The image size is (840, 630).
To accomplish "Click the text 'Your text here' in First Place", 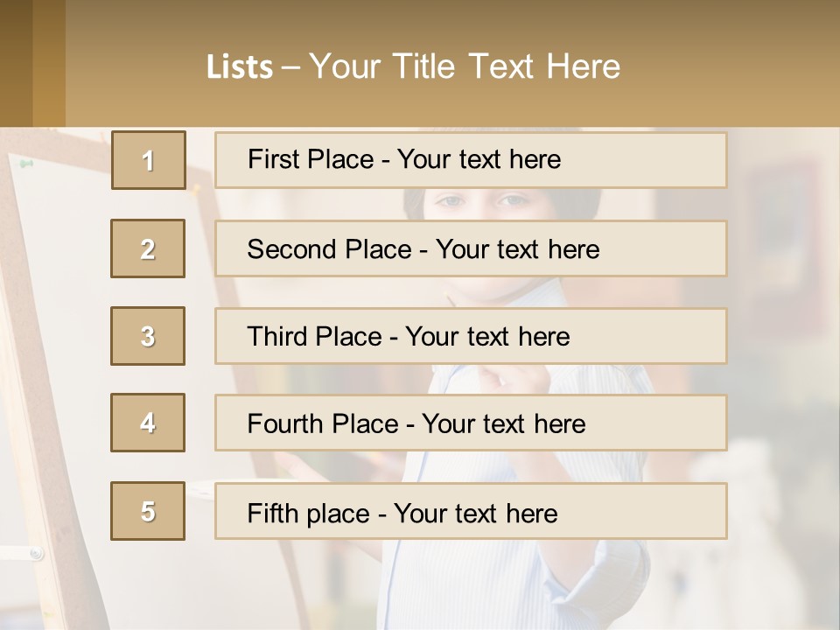I will [479, 159].
